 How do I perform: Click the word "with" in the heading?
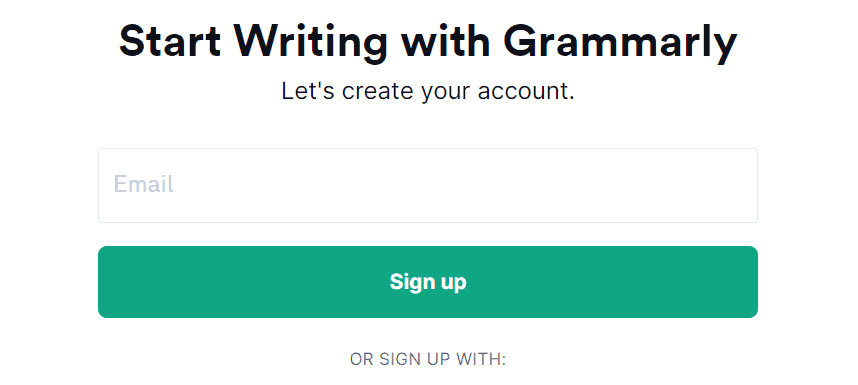(x=445, y=42)
